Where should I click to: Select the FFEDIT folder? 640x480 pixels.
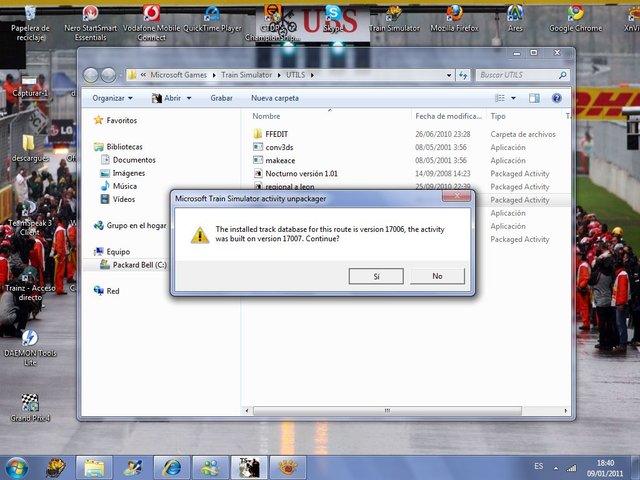tap(279, 134)
